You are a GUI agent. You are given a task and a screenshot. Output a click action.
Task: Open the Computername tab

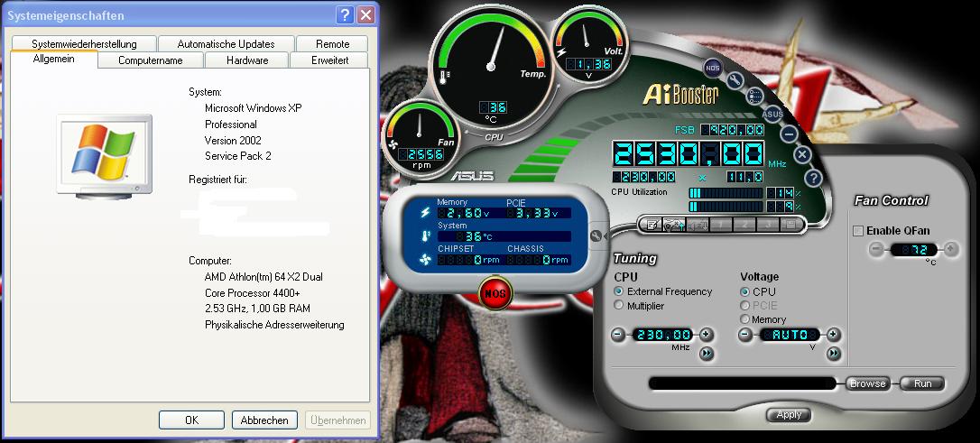point(151,60)
